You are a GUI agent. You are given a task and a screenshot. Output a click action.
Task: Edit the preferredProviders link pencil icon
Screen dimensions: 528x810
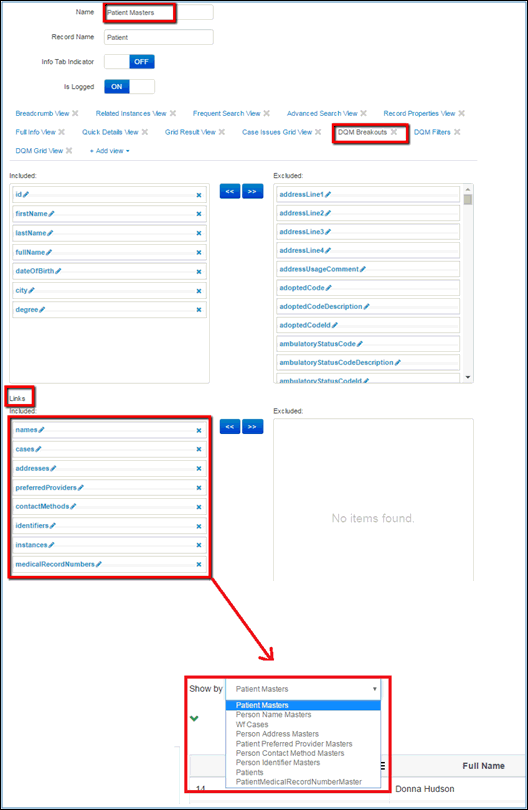[81, 488]
